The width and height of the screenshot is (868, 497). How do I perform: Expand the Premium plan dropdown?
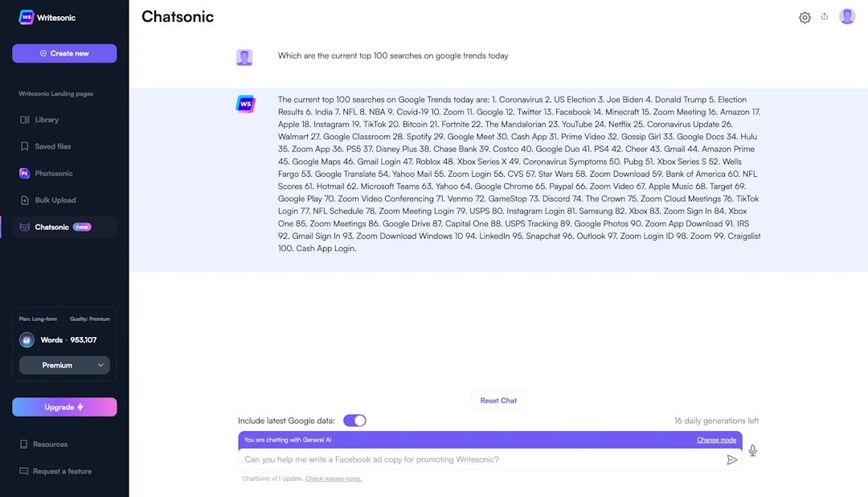pos(64,365)
